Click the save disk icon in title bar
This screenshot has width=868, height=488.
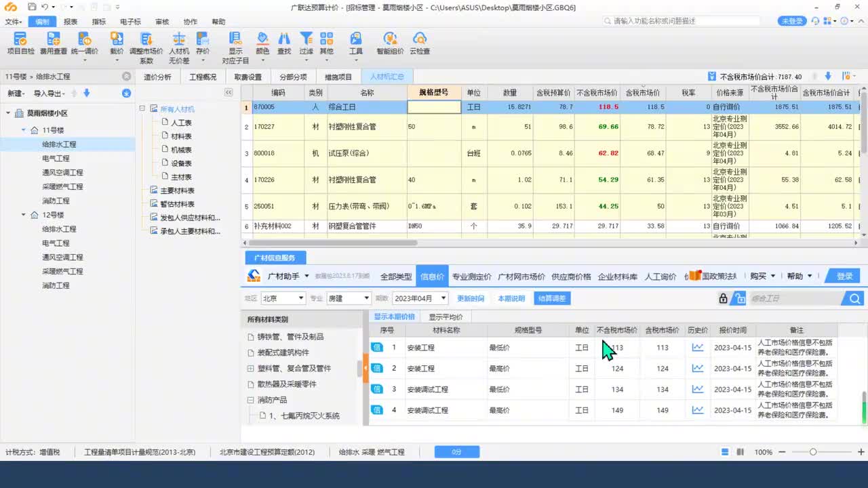pos(33,7)
